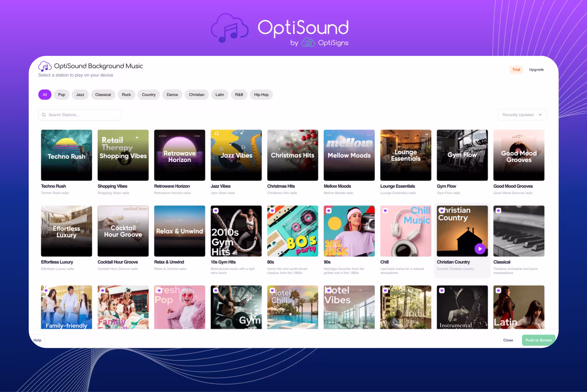Select the Fresh Pop station thumbnail

pos(180,307)
